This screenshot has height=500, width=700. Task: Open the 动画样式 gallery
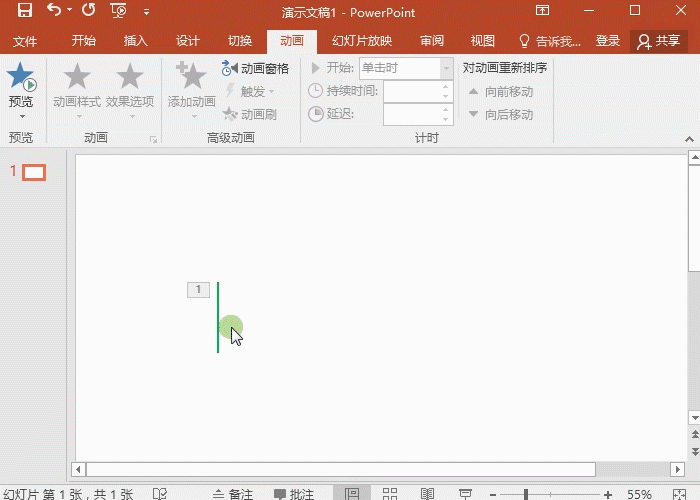tap(77, 89)
